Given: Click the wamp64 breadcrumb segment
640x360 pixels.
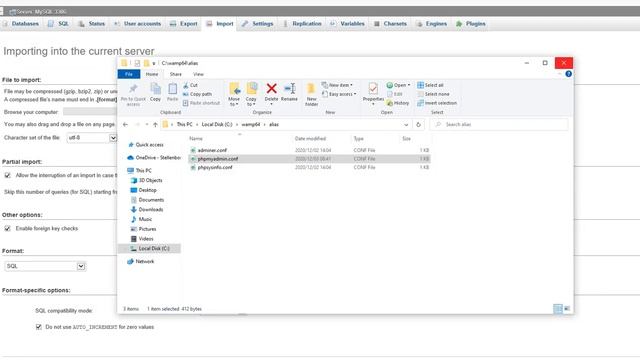Looking at the screenshot, I should pyautogui.click(x=251, y=124).
